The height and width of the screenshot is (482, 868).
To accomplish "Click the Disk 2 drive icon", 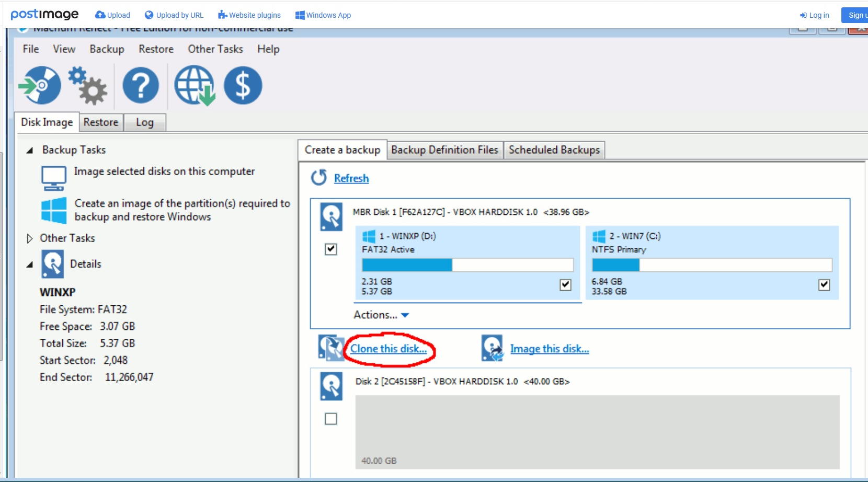I will (x=332, y=386).
